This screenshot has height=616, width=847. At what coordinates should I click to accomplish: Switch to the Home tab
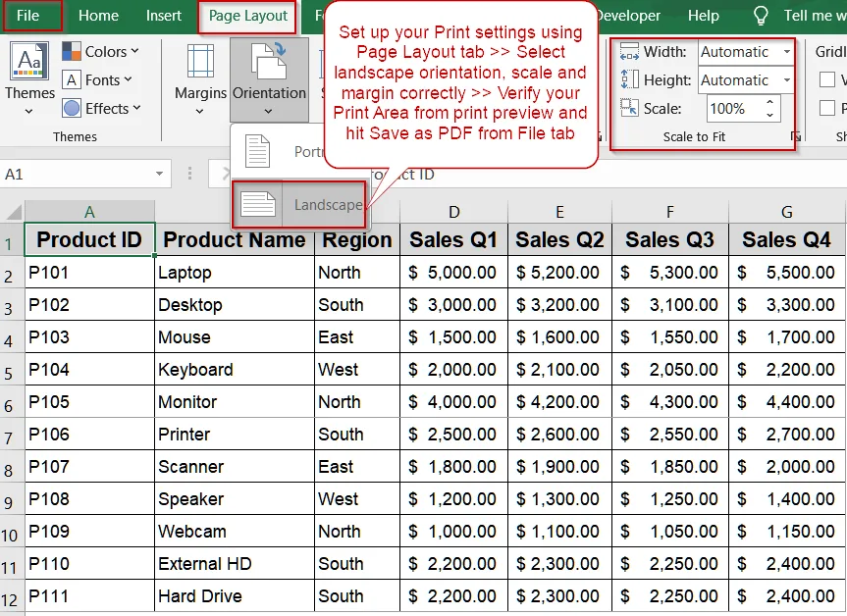[x=98, y=16]
